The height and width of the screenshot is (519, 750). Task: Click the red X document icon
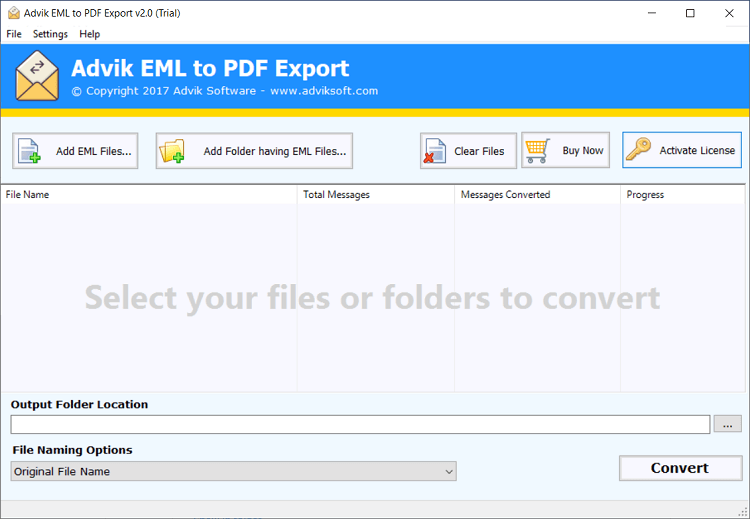pyautogui.click(x=435, y=151)
